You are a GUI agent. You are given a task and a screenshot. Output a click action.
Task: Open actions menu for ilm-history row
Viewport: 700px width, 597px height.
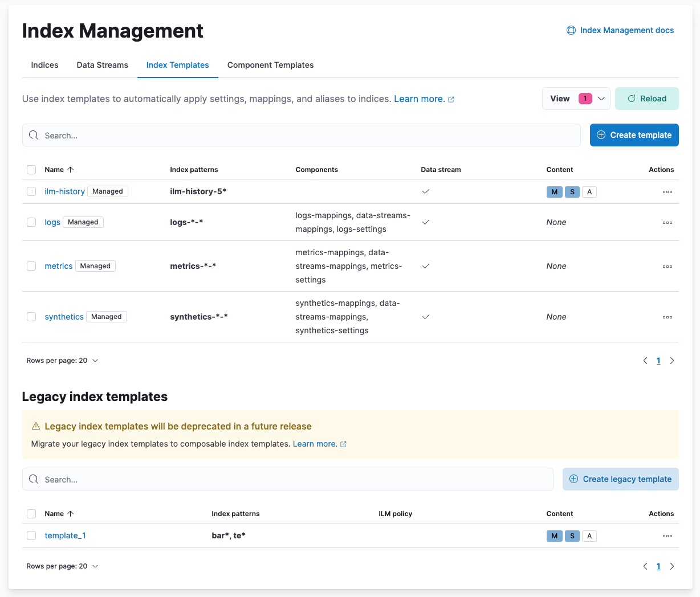pyautogui.click(x=668, y=192)
